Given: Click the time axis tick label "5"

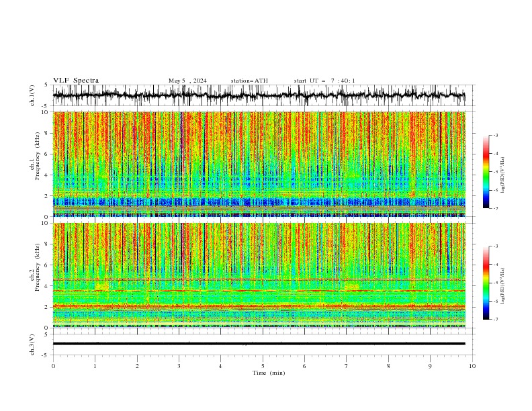Looking at the screenshot, I should coord(263,366).
